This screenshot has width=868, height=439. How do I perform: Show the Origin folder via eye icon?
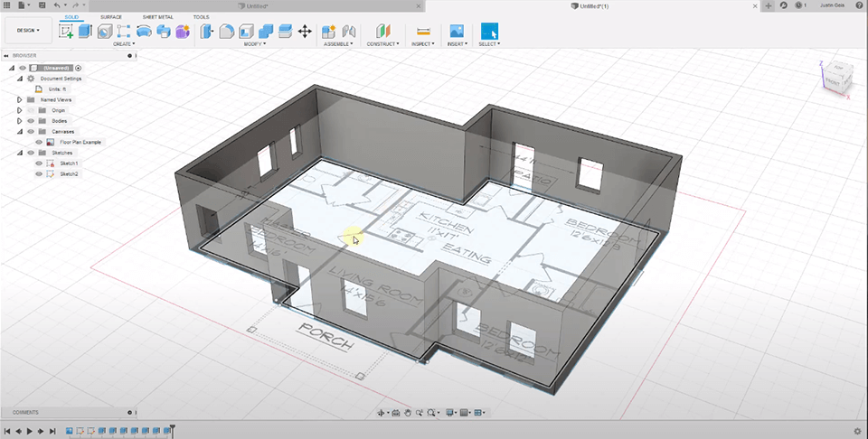tap(30, 110)
